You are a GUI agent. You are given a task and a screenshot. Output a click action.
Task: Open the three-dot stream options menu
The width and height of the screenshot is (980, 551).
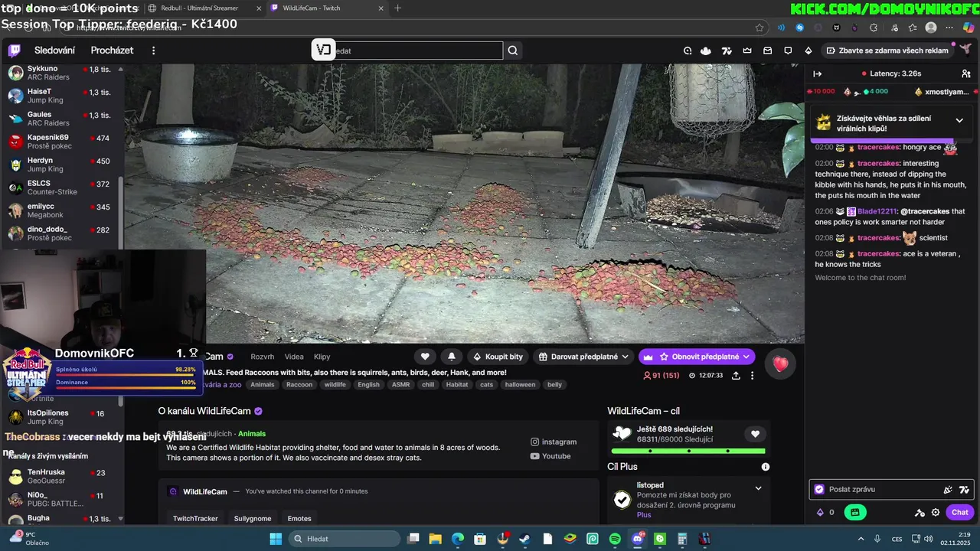[x=752, y=376]
